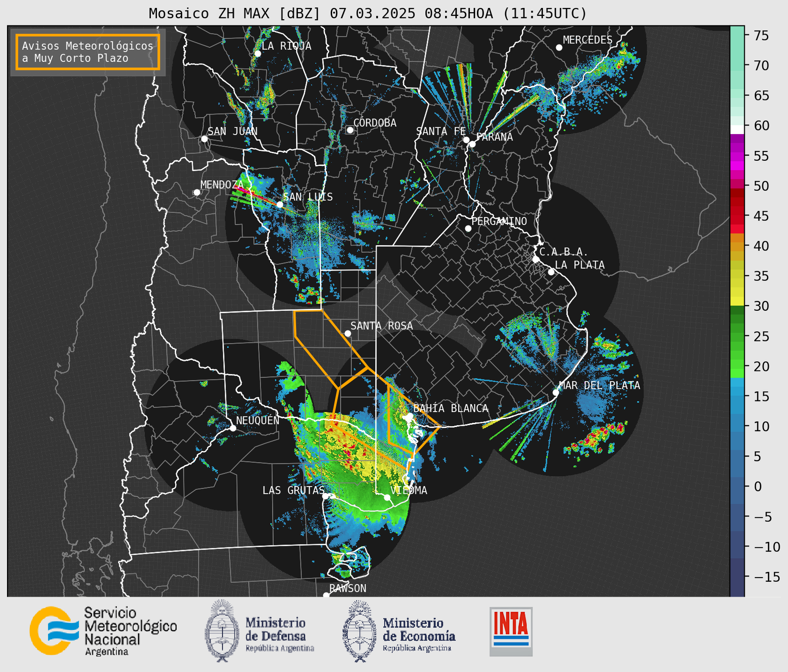Select the SAN JUAN city marker
Viewport: 788px width, 672px height.
pos(204,139)
